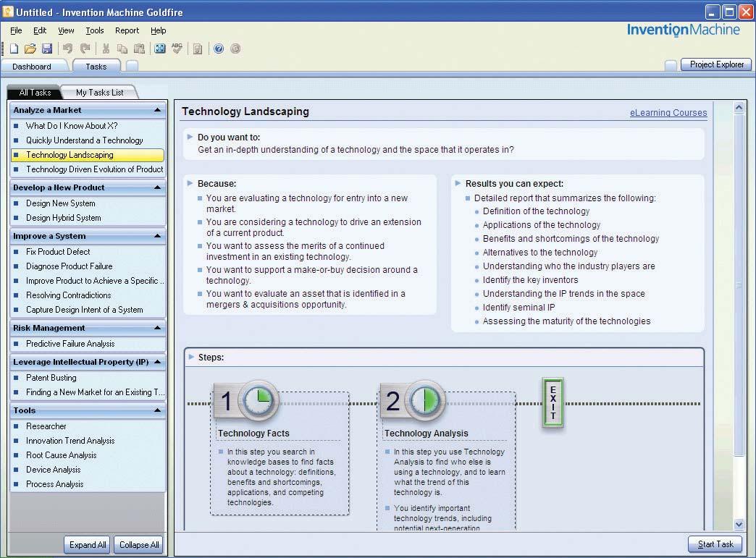The height and width of the screenshot is (558, 756).
Task: Click the Start Task button
Action: click(715, 544)
